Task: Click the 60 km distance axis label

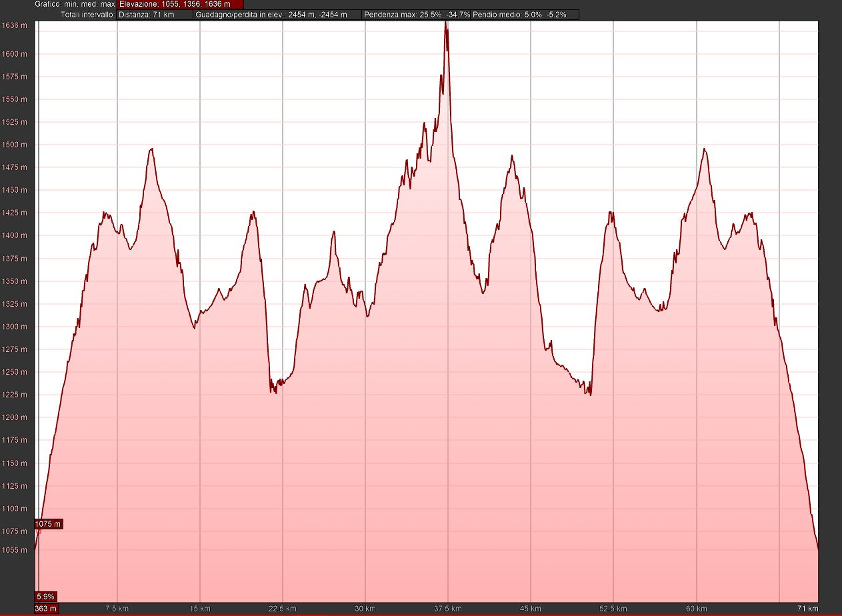Action: (696, 609)
